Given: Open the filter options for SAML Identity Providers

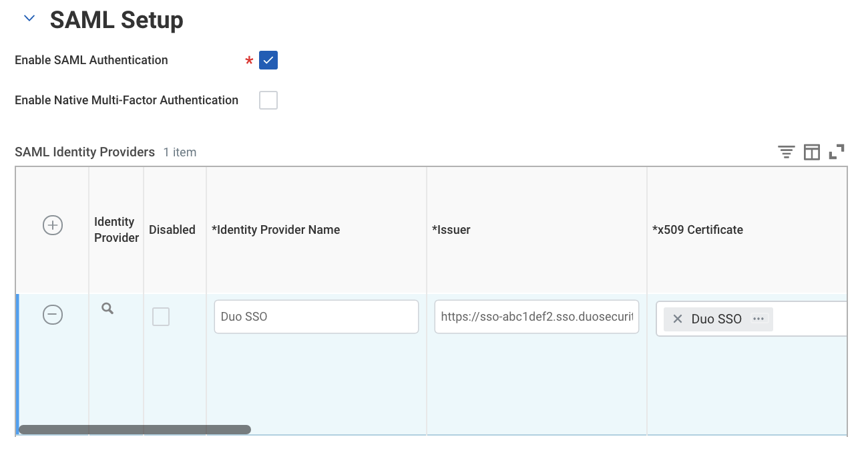Looking at the screenshot, I should coord(786,152).
